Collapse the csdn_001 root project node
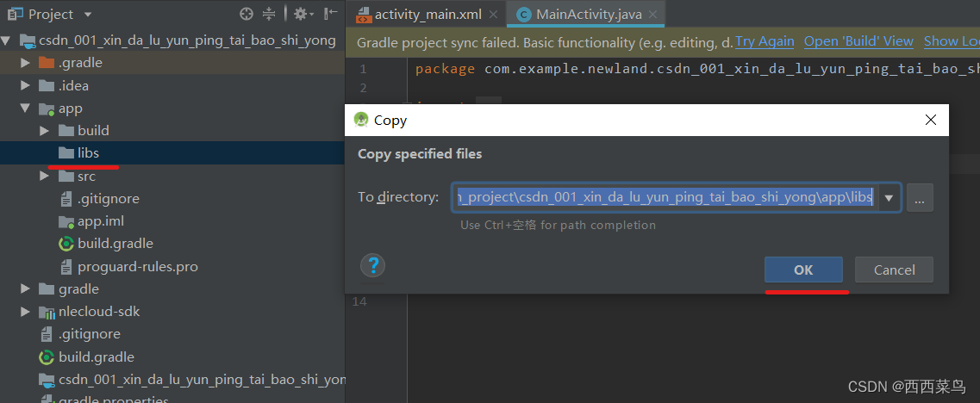980x403 pixels. click(x=6, y=41)
